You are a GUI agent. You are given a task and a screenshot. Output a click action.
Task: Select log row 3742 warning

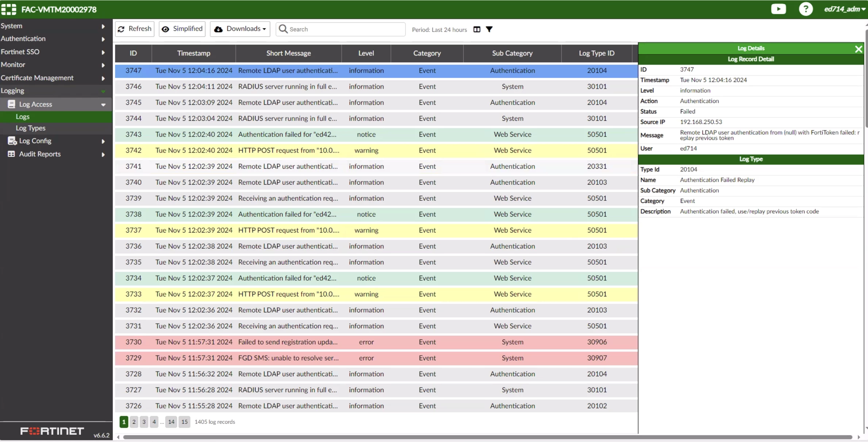[376, 150]
